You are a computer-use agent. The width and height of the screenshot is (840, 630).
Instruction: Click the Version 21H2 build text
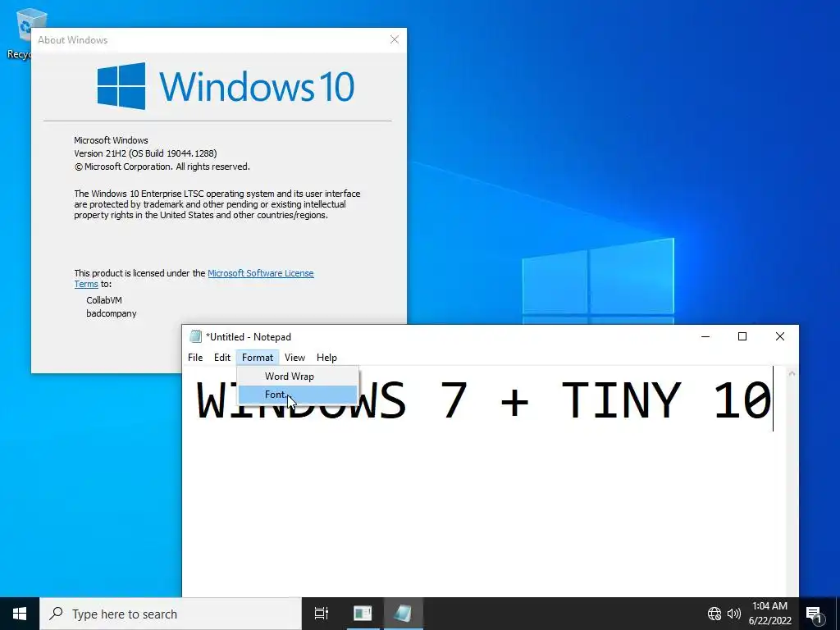click(145, 153)
